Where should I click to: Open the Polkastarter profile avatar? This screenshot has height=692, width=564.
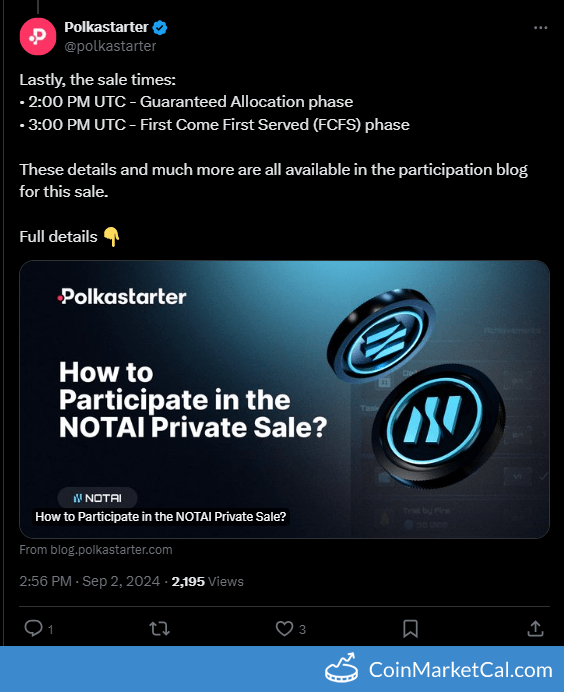(38, 37)
